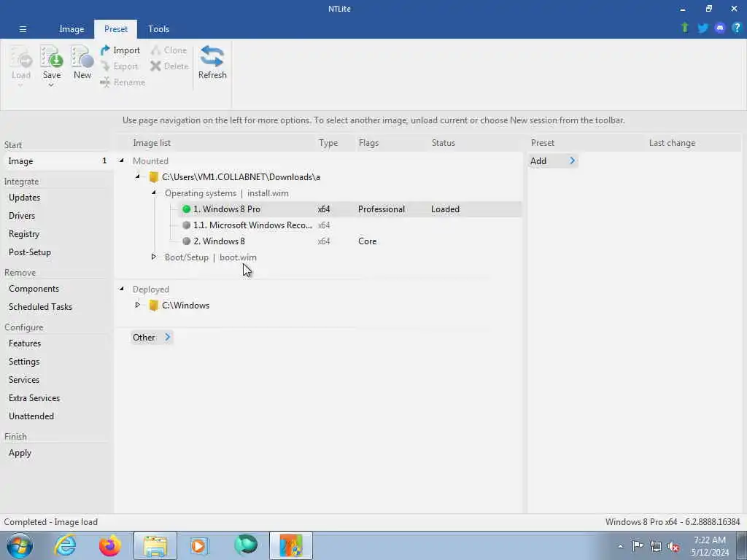Open the Windows Start menu
This screenshot has width=747, height=560.
click(x=20, y=545)
